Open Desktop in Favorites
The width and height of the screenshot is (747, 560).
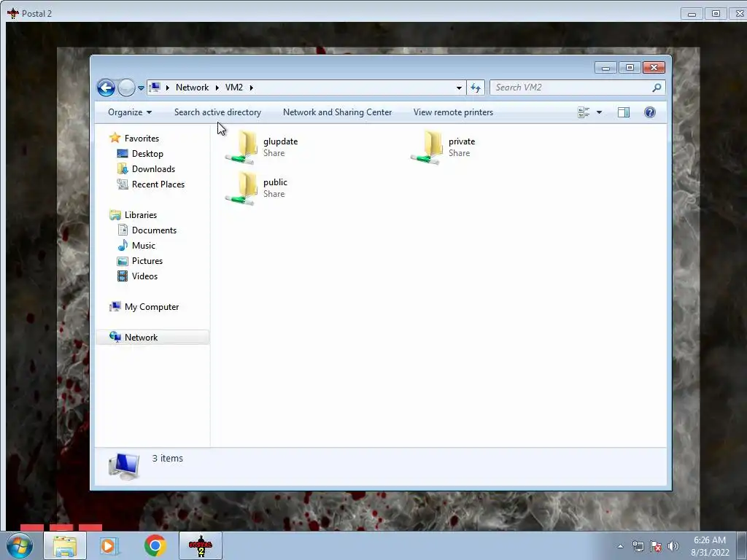pos(147,154)
